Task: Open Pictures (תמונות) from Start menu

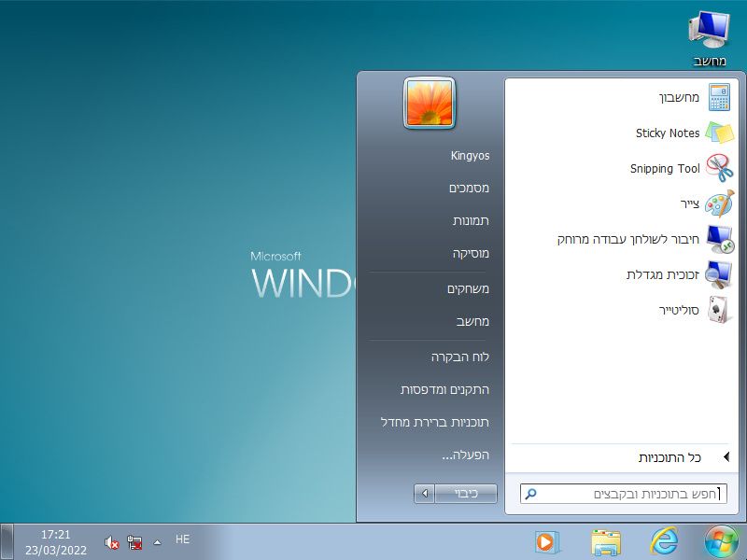Action: (471, 221)
